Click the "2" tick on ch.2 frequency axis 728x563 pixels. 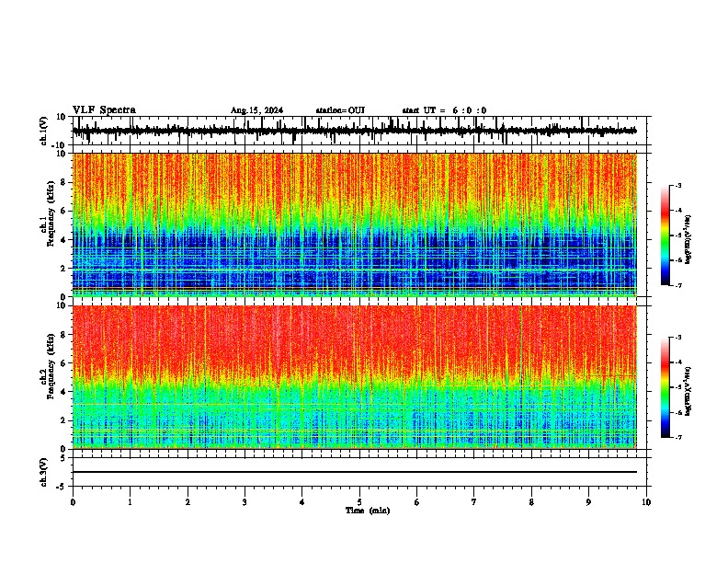click(x=64, y=420)
